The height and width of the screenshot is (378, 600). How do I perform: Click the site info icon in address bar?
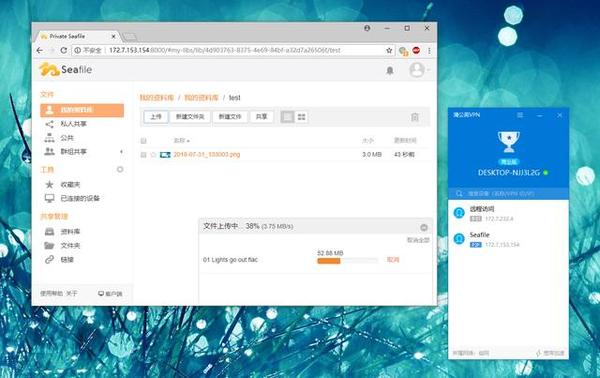pos(78,50)
